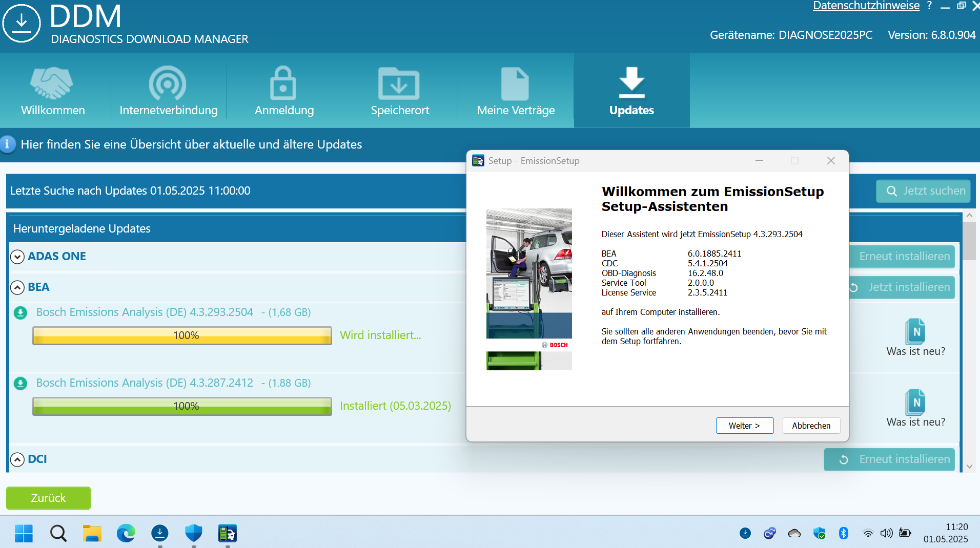This screenshot has width=980, height=548.
Task: Click the Zurück button
Action: click(x=48, y=498)
